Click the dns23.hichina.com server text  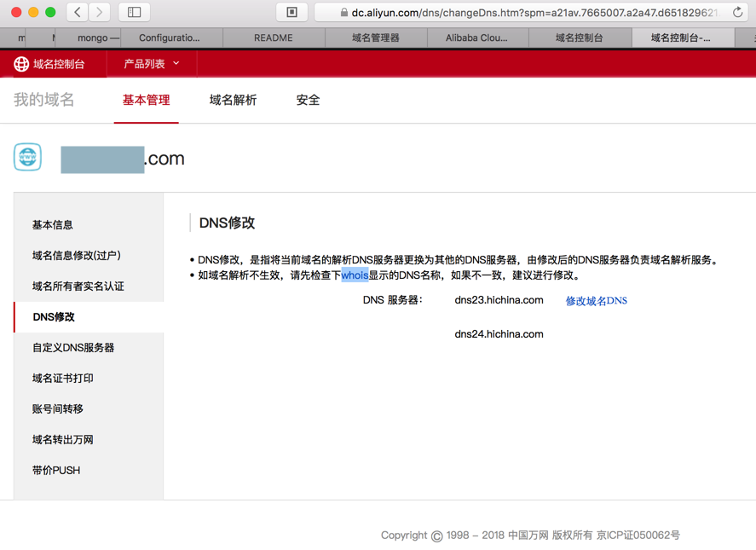click(499, 300)
